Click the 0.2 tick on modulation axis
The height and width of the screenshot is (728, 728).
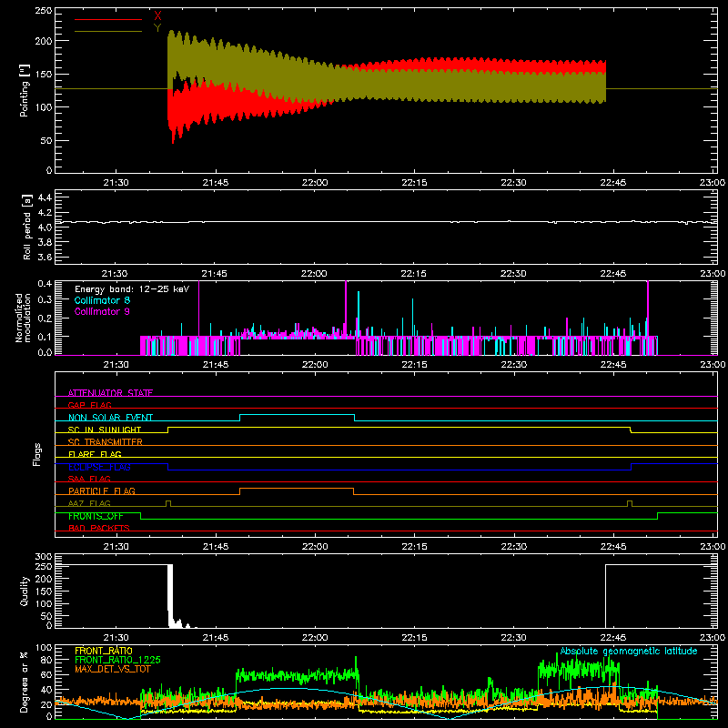pos(45,318)
